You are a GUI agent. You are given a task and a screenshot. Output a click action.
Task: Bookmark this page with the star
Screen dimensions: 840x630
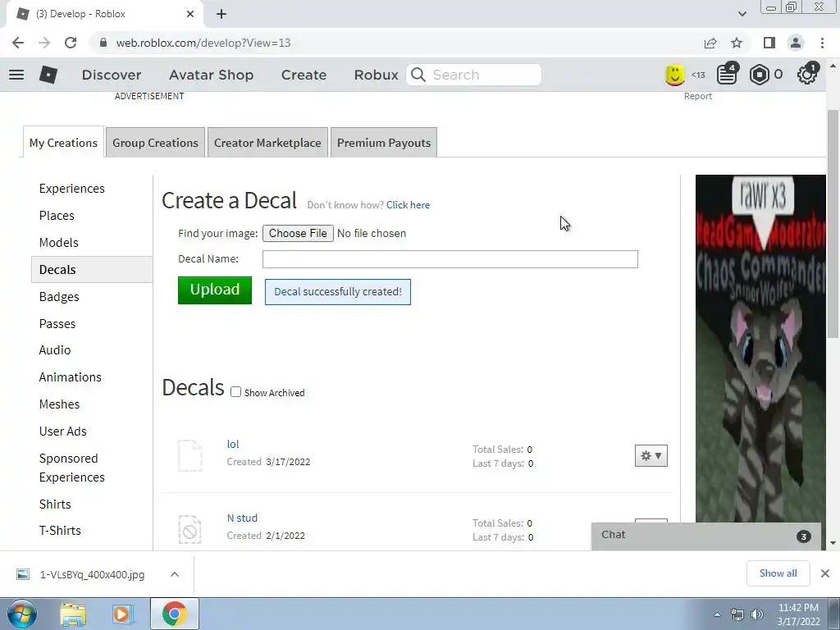pos(737,43)
